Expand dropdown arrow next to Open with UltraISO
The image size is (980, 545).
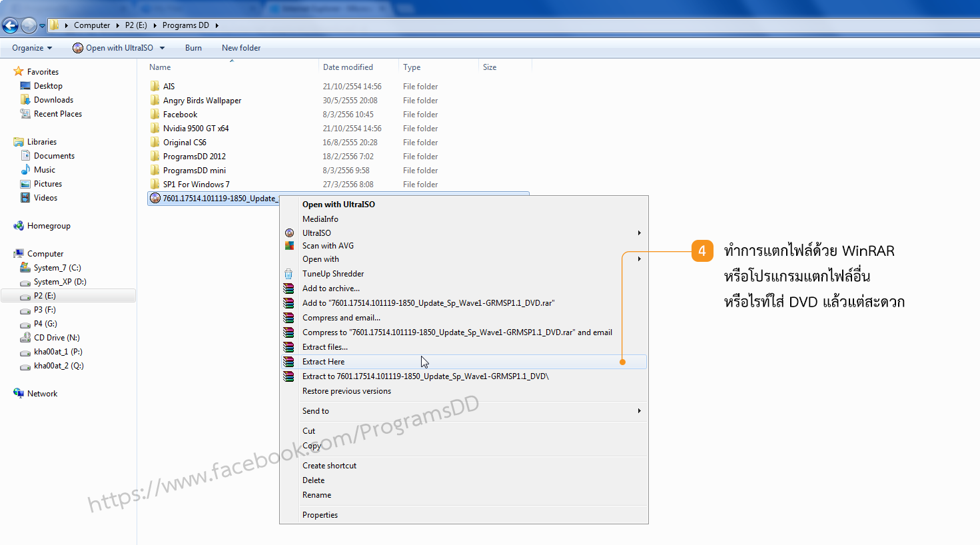162,48
